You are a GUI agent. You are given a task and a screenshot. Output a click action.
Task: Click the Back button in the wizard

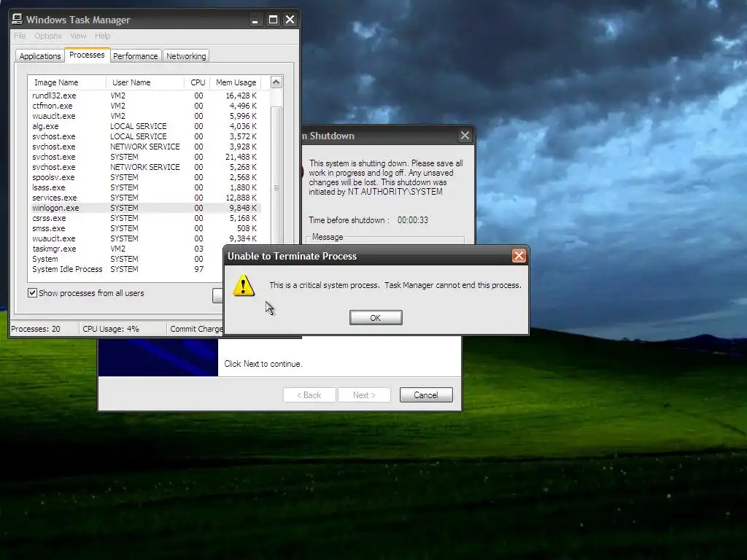pyautogui.click(x=309, y=394)
